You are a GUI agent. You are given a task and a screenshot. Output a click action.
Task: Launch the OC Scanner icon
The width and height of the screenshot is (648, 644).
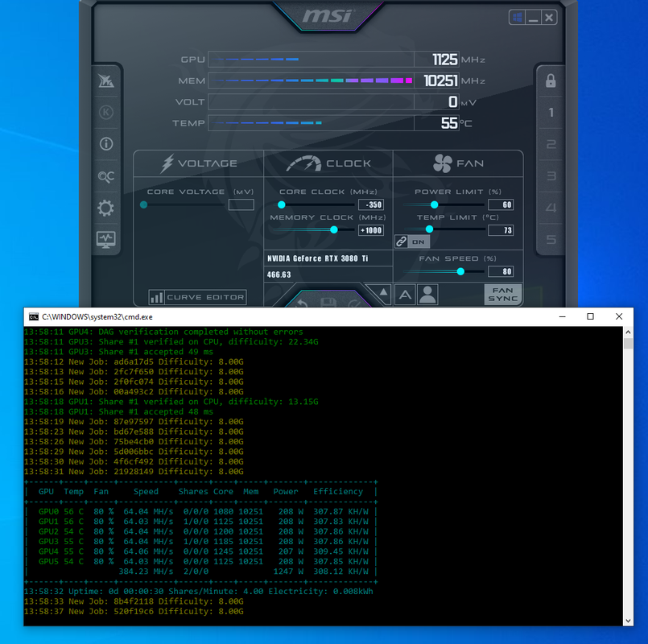tap(106, 176)
